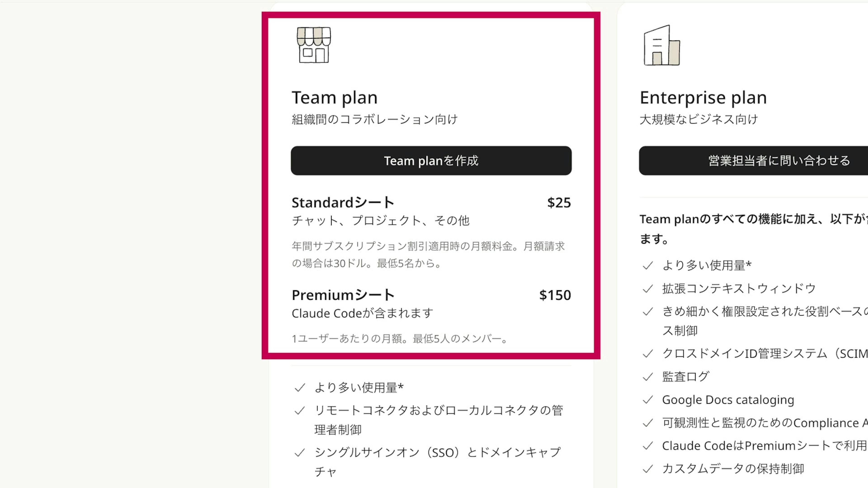The height and width of the screenshot is (488, 868).
Task: Click the $25 Standard seat price
Action: pyautogui.click(x=559, y=203)
